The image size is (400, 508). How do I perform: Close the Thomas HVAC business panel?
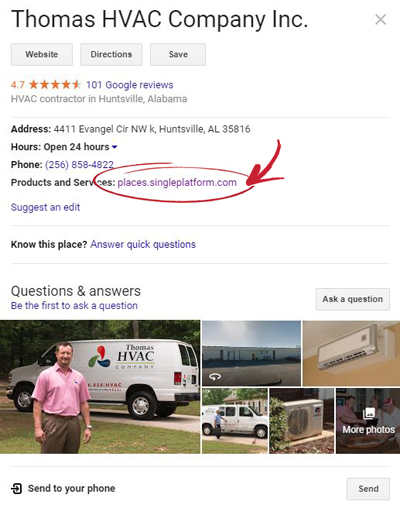pyautogui.click(x=380, y=20)
